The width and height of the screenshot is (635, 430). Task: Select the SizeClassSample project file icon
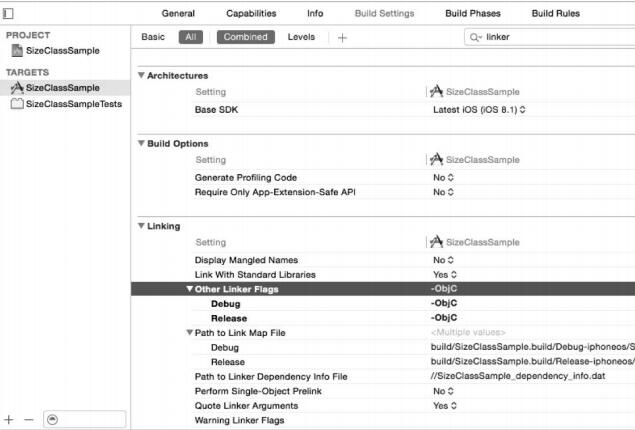coord(17,51)
